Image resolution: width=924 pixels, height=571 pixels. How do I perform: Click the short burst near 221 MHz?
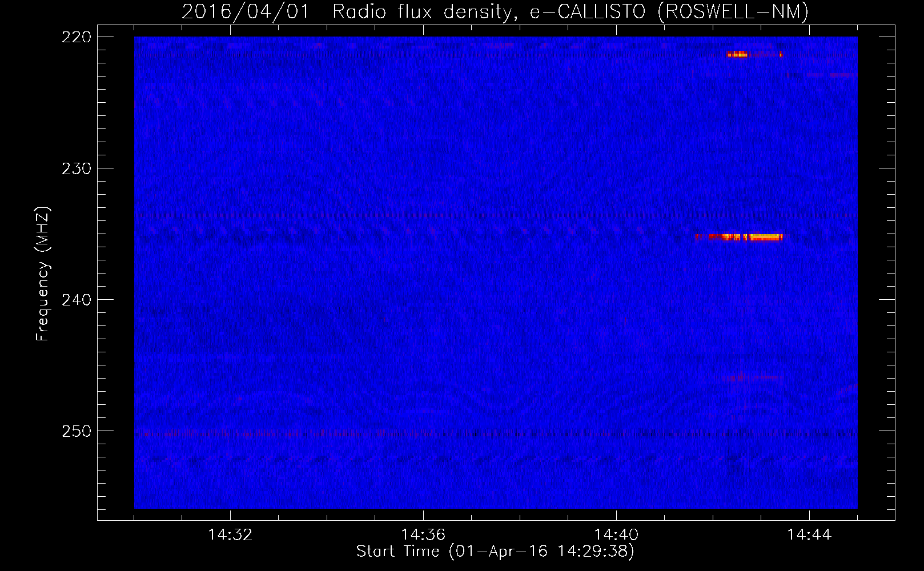click(737, 54)
